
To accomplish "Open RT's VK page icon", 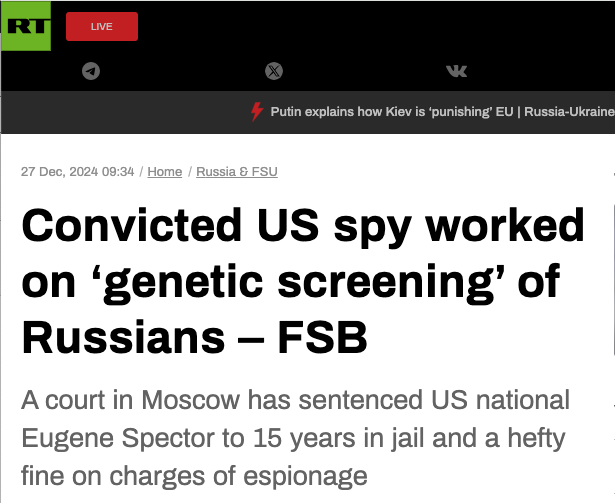I will click(x=457, y=71).
